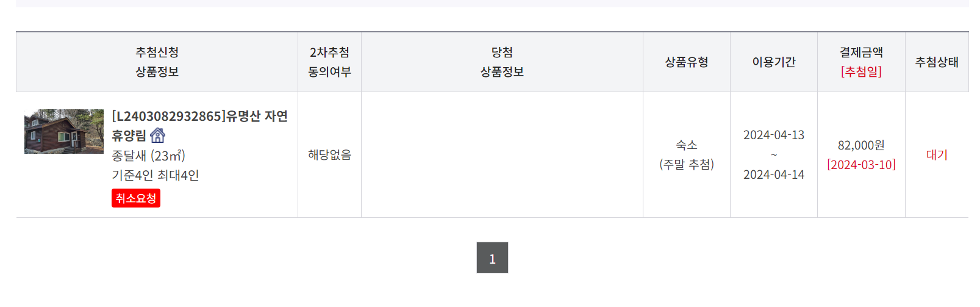980x307 pixels.
Task: Click the 종달새 (23㎡) room name
Action: coord(148,156)
